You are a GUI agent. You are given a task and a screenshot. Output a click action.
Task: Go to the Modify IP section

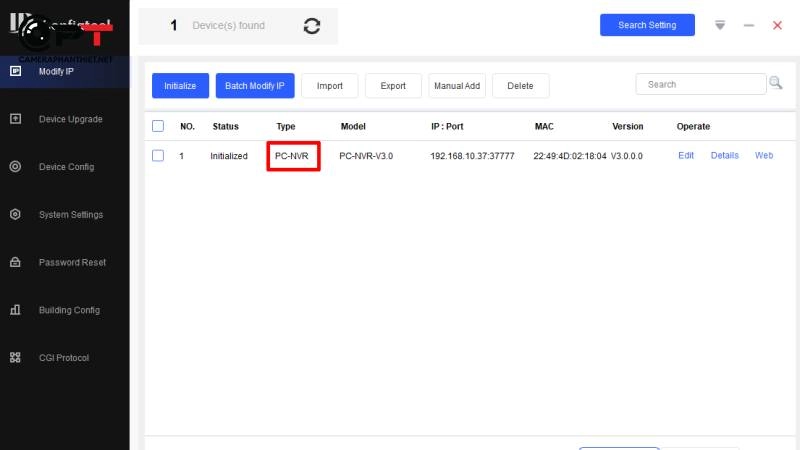coord(64,71)
